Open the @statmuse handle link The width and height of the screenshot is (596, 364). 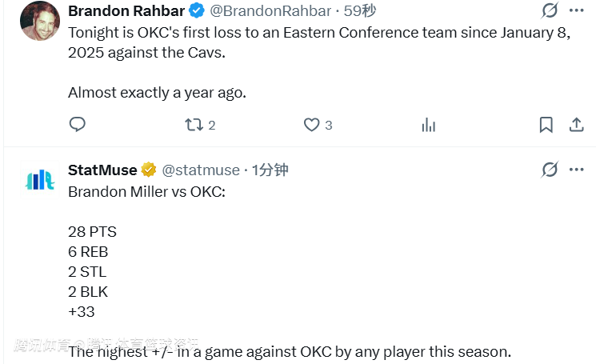coord(201,170)
